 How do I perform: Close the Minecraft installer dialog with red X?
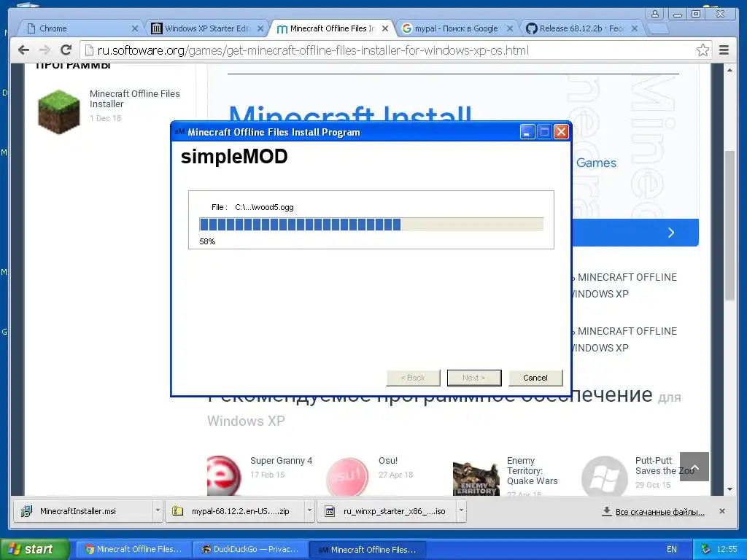(x=561, y=132)
